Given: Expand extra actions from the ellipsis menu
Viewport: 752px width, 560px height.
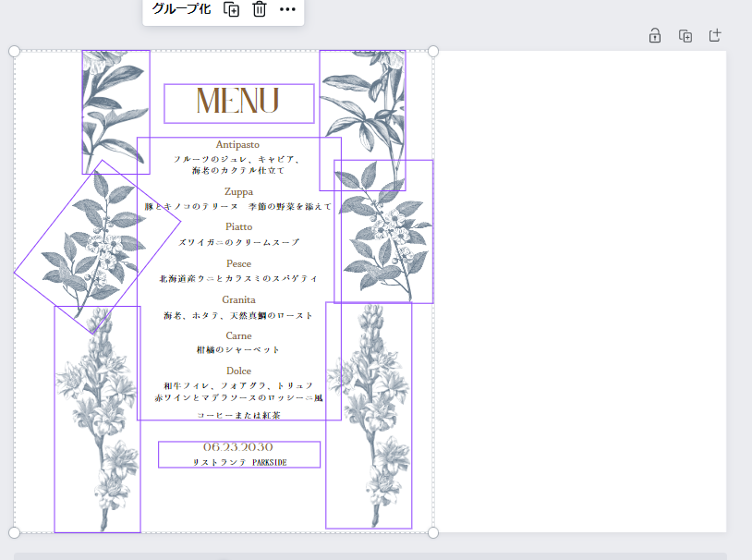Looking at the screenshot, I should click(287, 10).
